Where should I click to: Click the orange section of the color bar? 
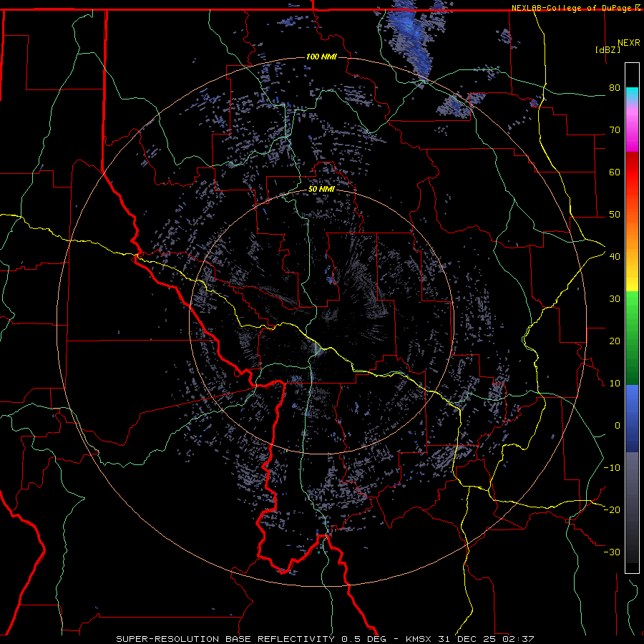632,234
